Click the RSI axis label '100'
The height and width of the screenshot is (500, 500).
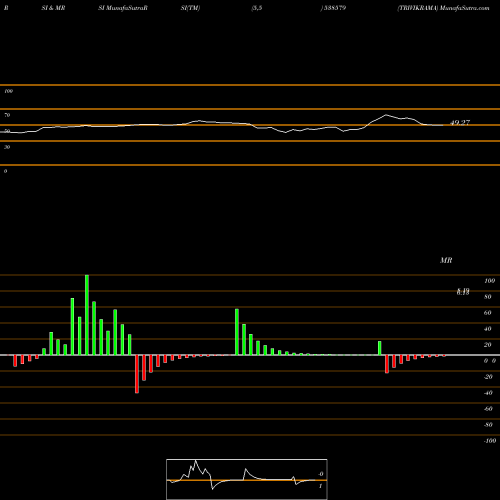[9, 91]
